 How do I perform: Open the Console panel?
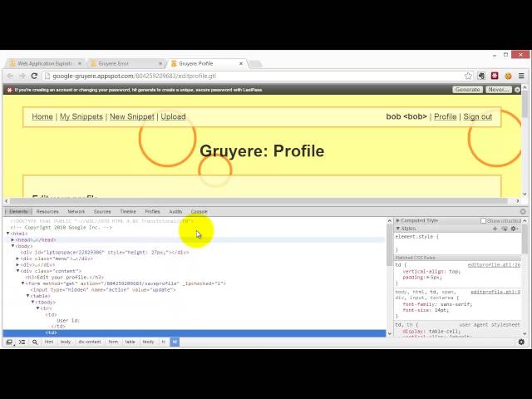[199, 211]
